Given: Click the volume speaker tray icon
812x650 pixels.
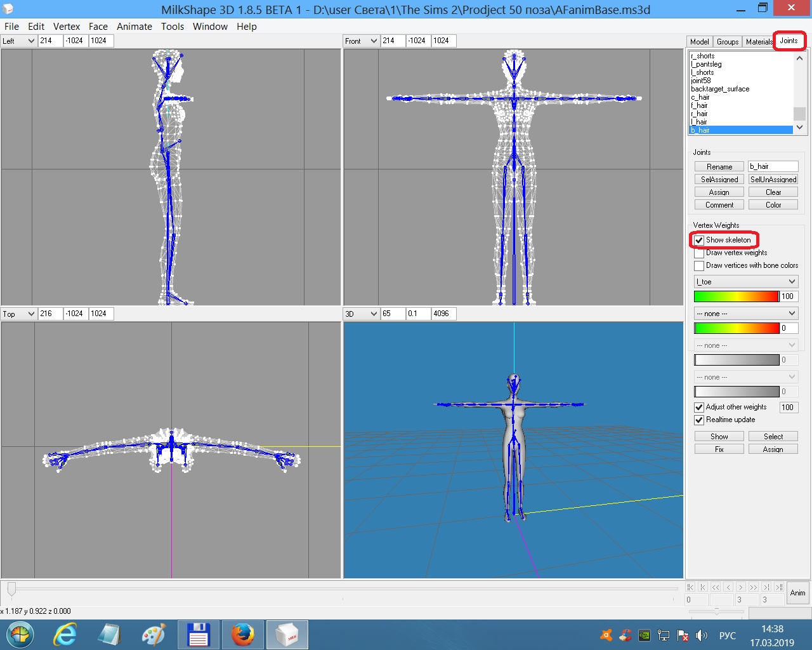Looking at the screenshot, I should pyautogui.click(x=702, y=635).
